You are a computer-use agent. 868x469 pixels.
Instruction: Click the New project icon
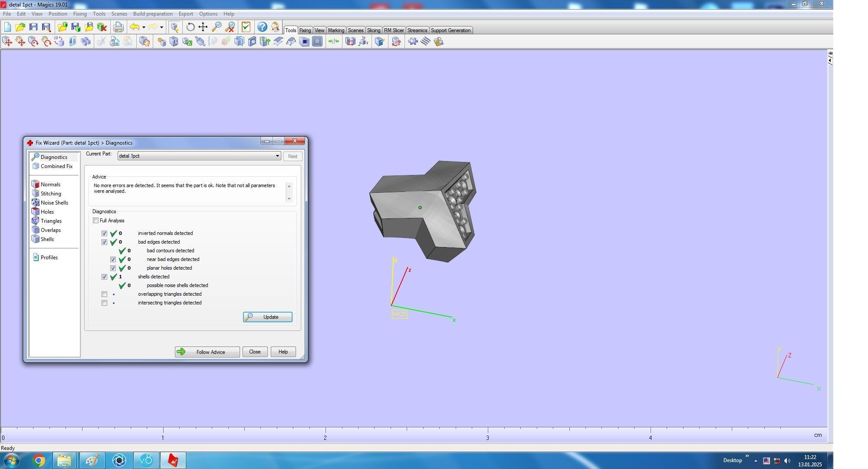point(7,27)
